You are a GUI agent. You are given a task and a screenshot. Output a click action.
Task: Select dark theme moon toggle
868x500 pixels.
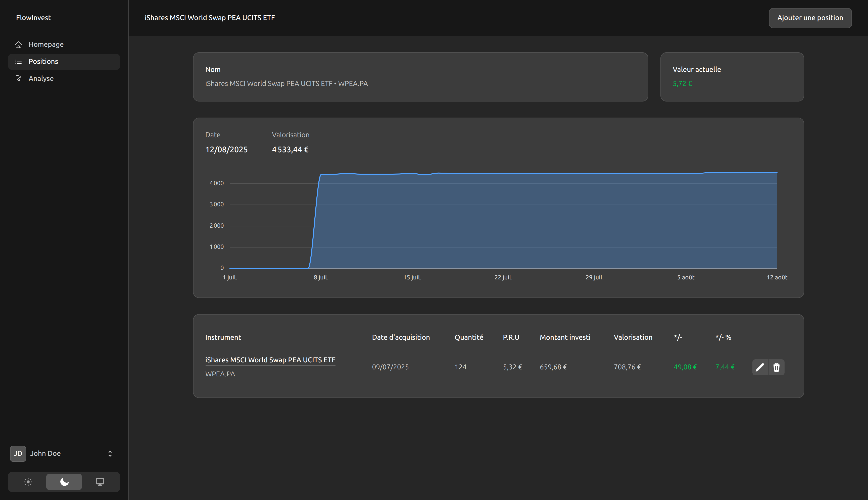(x=64, y=482)
